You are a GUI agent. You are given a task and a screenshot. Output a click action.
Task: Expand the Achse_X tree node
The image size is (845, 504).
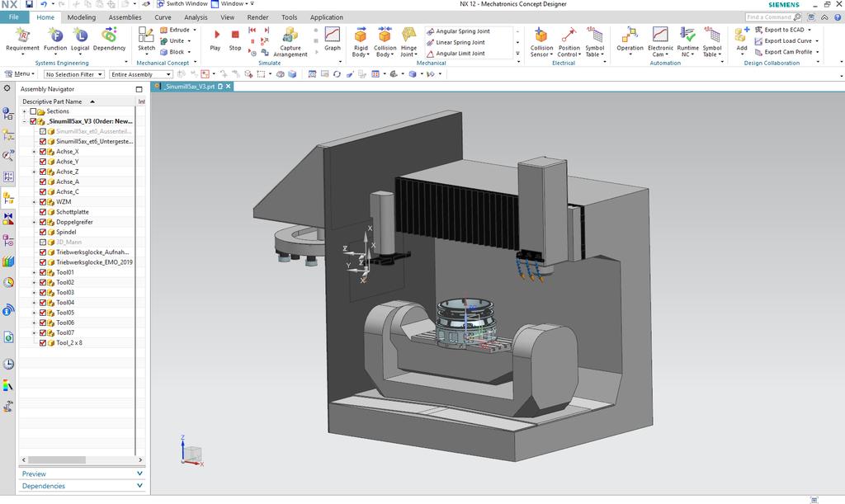[34, 152]
